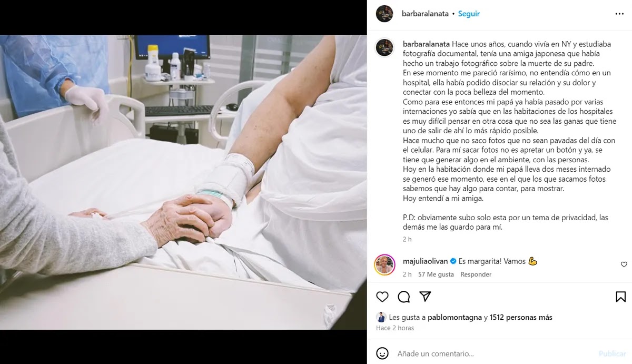Open more options three-dots menu
632x364 pixels.
point(618,14)
